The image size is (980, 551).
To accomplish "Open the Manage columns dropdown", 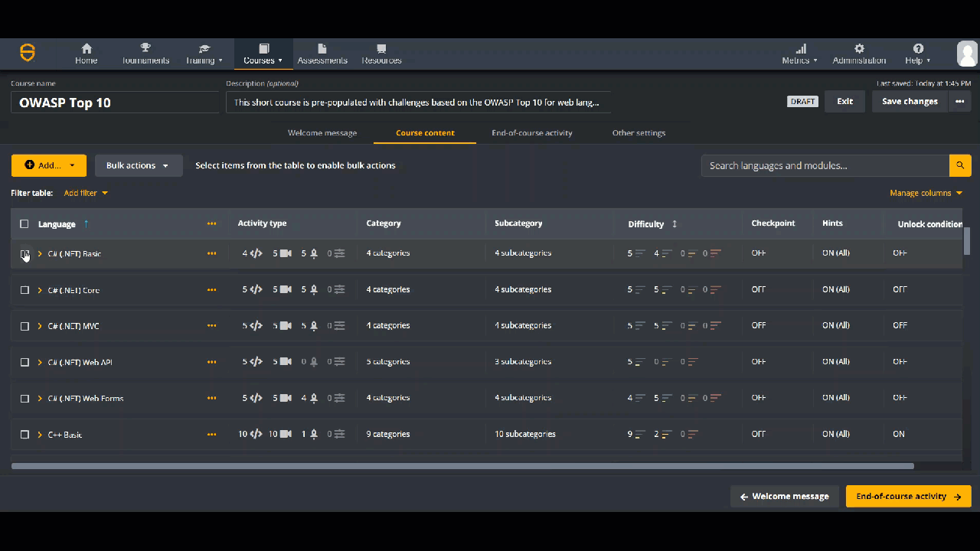I will click(926, 193).
